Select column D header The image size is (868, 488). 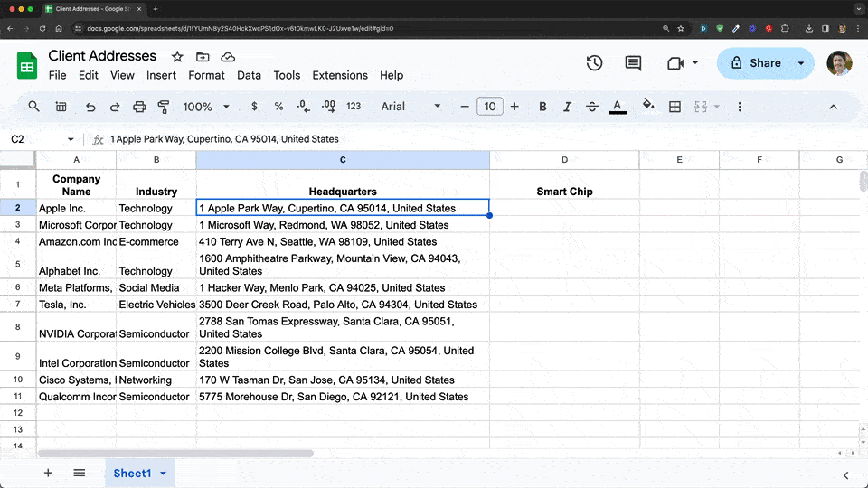click(564, 159)
